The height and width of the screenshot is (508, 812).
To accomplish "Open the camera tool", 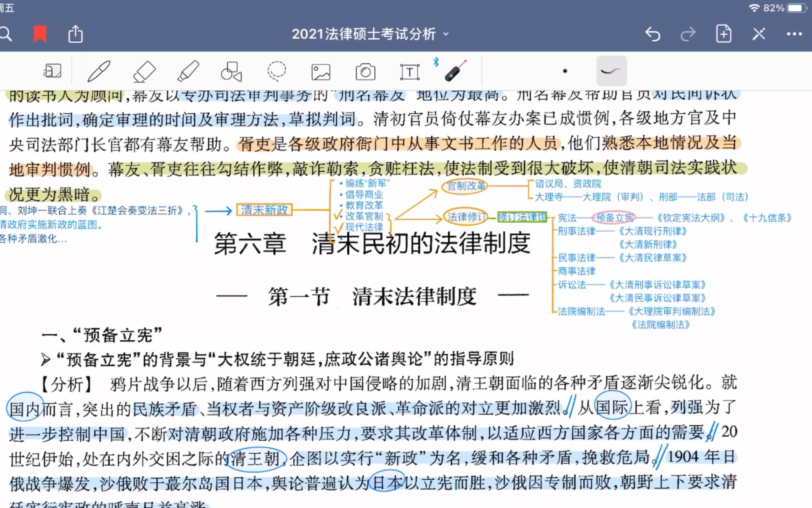I will pos(366,72).
